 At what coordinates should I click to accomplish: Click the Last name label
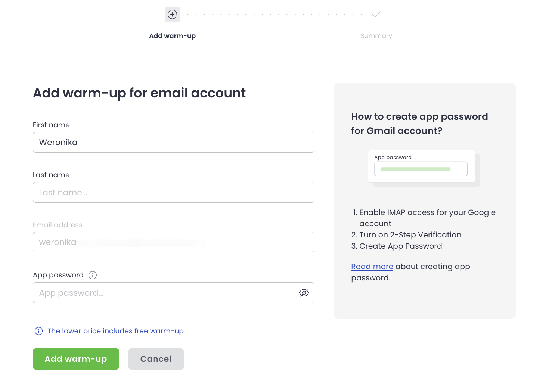click(x=51, y=175)
